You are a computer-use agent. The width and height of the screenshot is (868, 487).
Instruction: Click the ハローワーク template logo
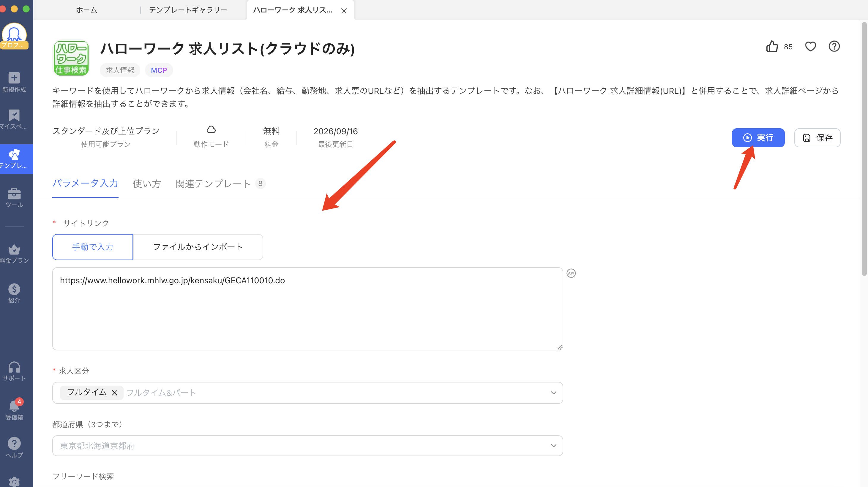click(71, 58)
